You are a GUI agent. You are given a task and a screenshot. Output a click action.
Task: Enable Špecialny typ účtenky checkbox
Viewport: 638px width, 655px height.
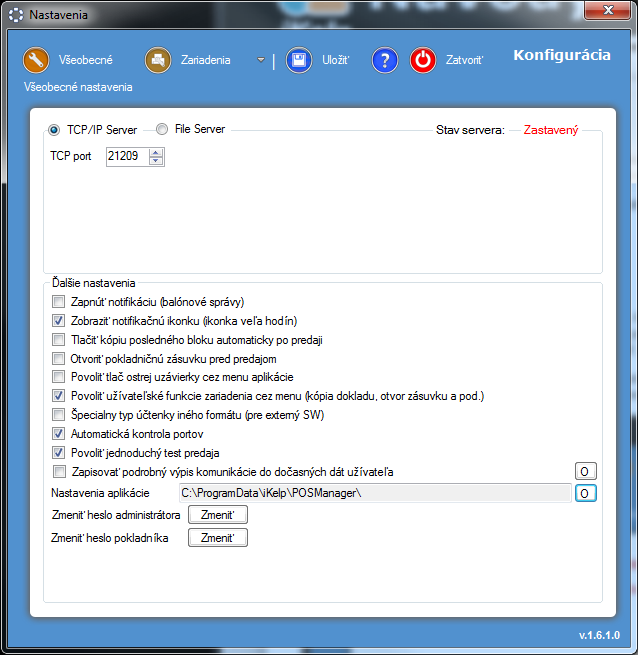58,414
